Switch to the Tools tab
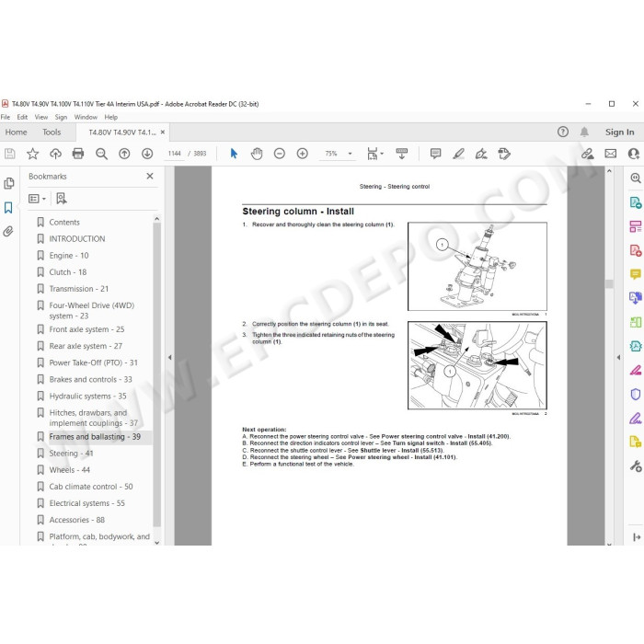Viewport: 644px width, 644px height. click(x=52, y=132)
